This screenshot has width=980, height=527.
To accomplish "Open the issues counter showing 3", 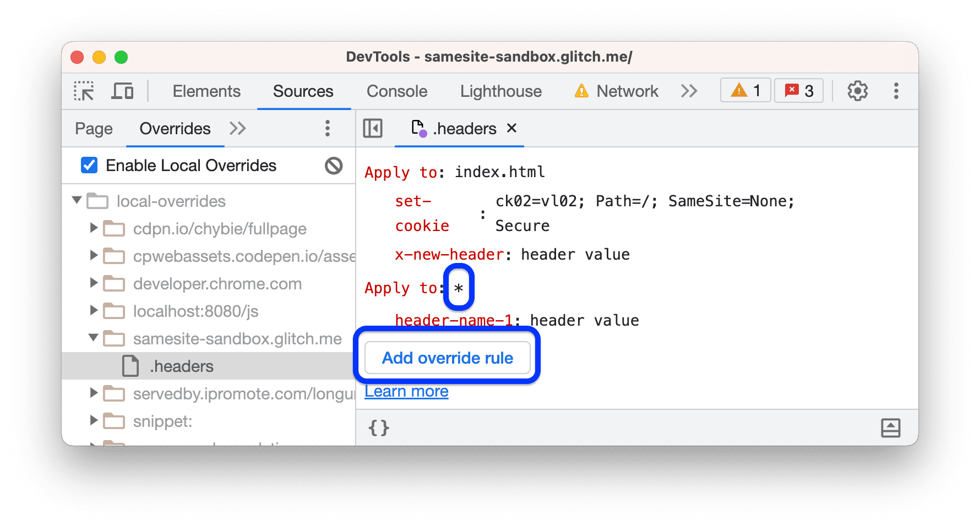I will coord(798,90).
